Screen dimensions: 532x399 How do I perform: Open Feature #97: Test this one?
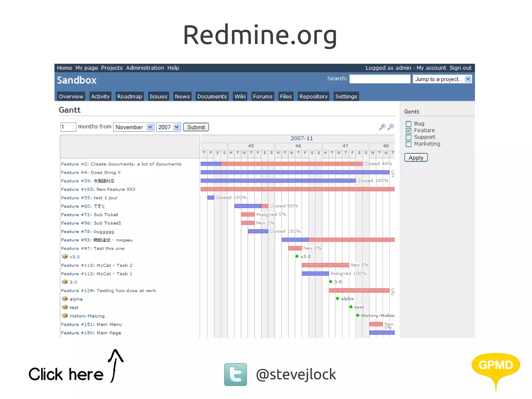93,248
